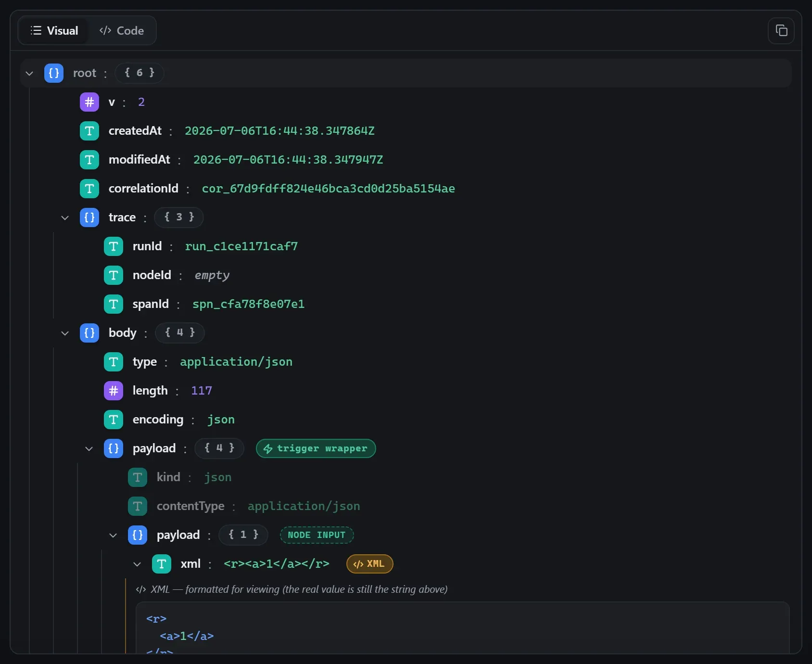Image resolution: width=812 pixels, height=664 pixels.
Task: Click the text icon beside encoding
Action: [114, 420]
